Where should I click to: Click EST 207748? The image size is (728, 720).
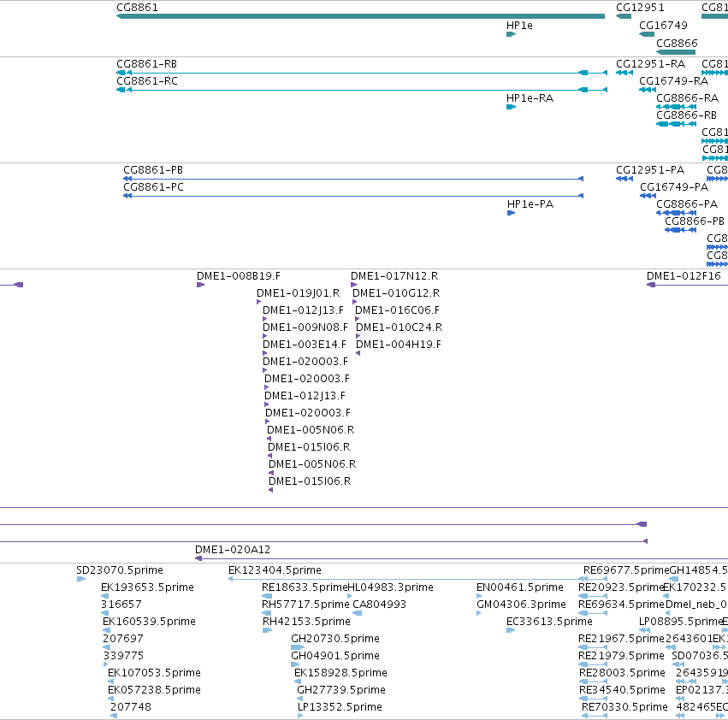point(131,707)
